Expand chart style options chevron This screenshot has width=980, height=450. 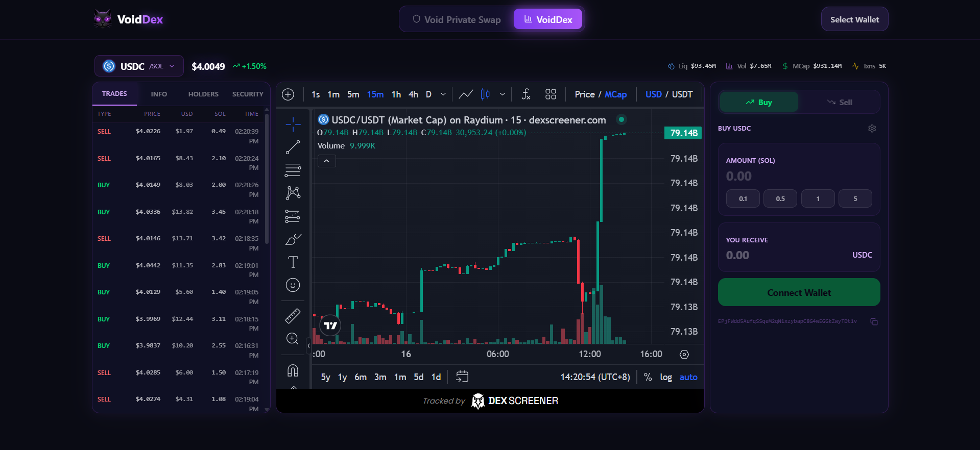503,94
